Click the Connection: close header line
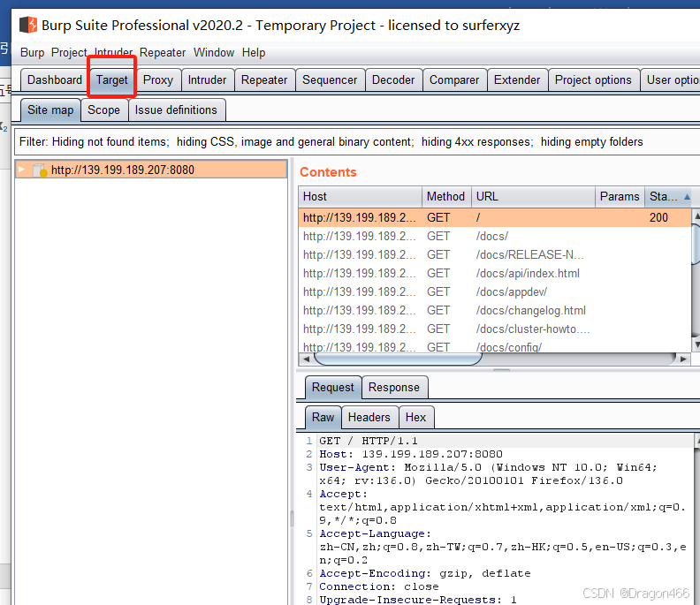This screenshot has width=700, height=605. point(379,586)
